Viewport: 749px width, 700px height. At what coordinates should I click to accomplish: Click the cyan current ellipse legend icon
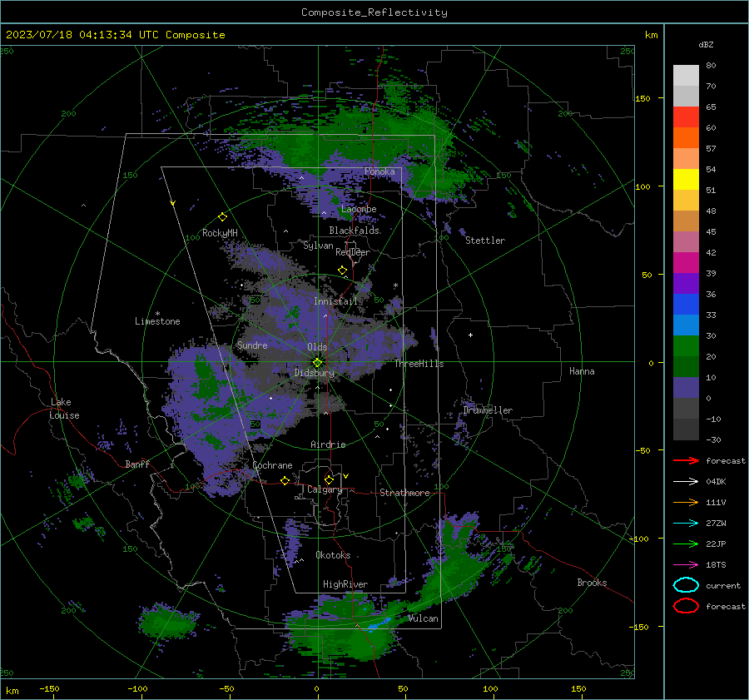tap(686, 585)
